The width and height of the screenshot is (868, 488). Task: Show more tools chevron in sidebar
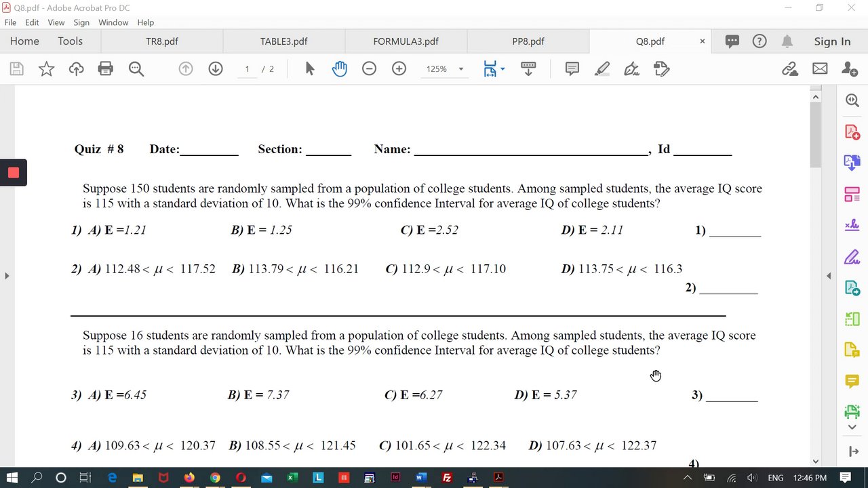[852, 428]
